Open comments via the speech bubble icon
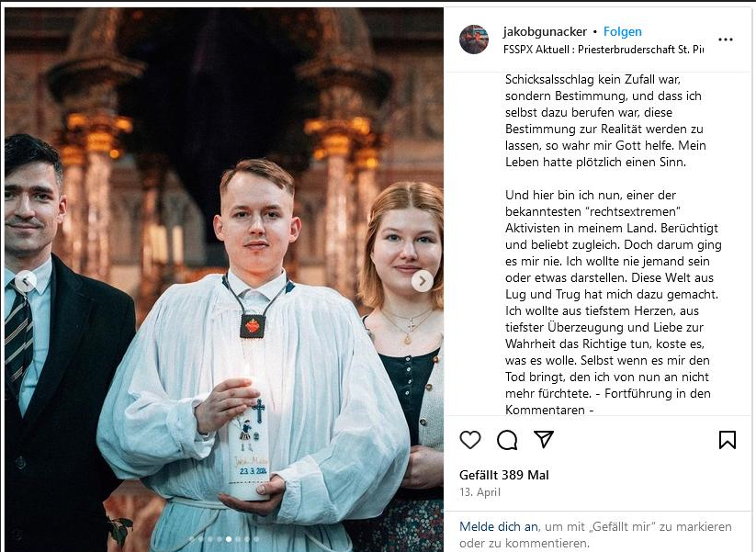 point(507,440)
